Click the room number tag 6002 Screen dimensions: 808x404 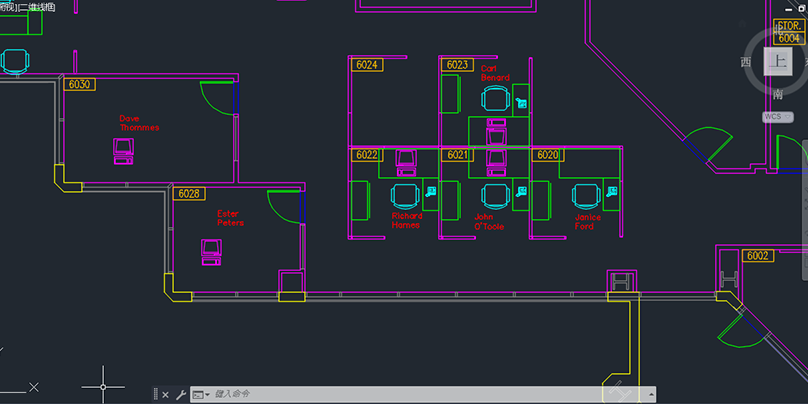[759, 256]
